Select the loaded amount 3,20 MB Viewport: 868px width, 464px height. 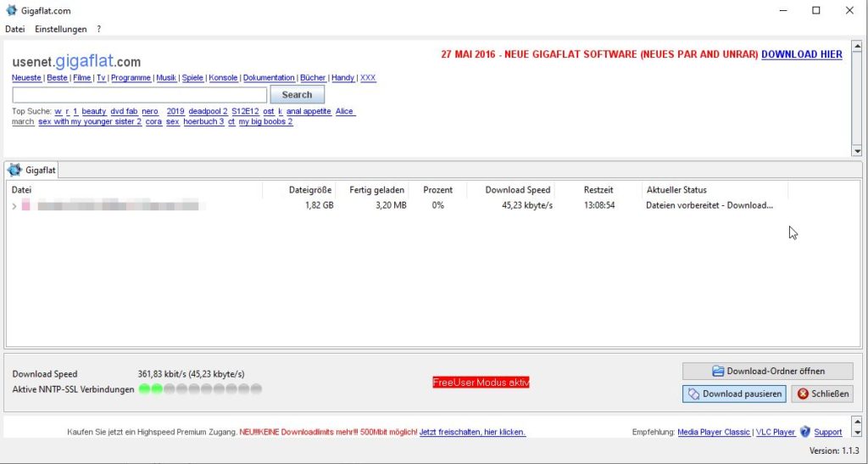tap(391, 205)
